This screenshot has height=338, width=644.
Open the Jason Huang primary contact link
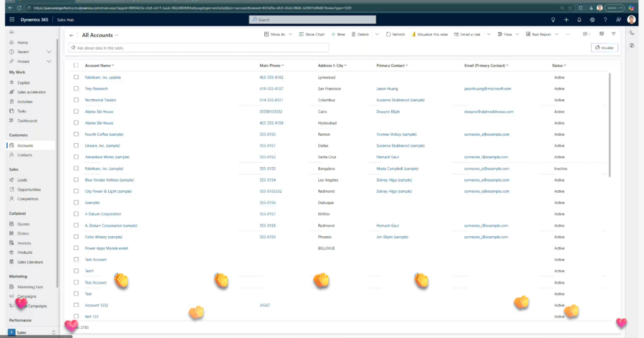pos(387,89)
